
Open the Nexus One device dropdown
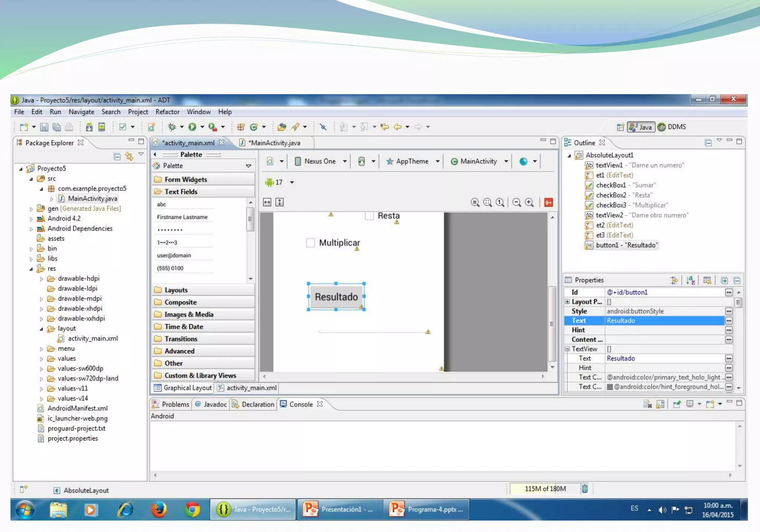[320, 161]
